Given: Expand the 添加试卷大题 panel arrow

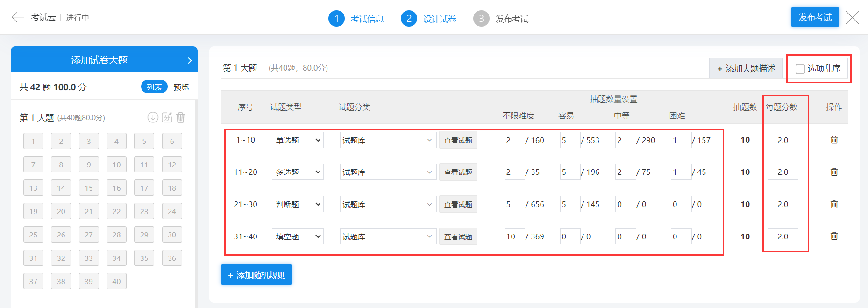Looking at the screenshot, I should (x=189, y=60).
